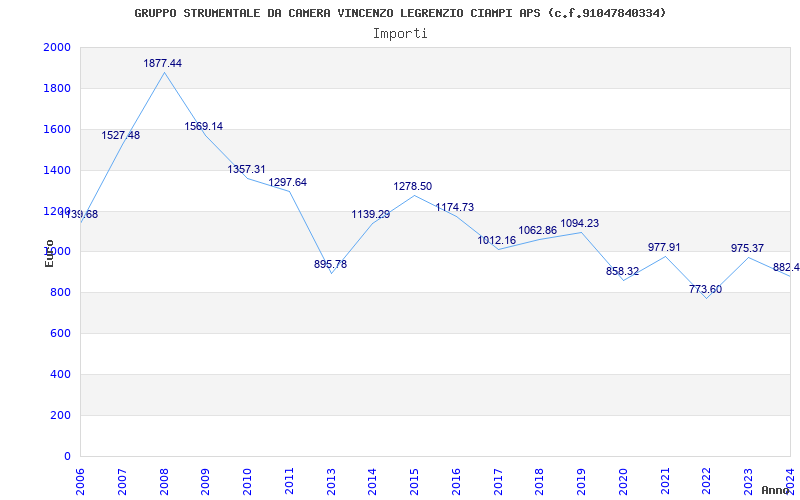This screenshot has width=800, height=500.
Task: Click the 2016 year label on x-axis
Action: [x=456, y=482]
